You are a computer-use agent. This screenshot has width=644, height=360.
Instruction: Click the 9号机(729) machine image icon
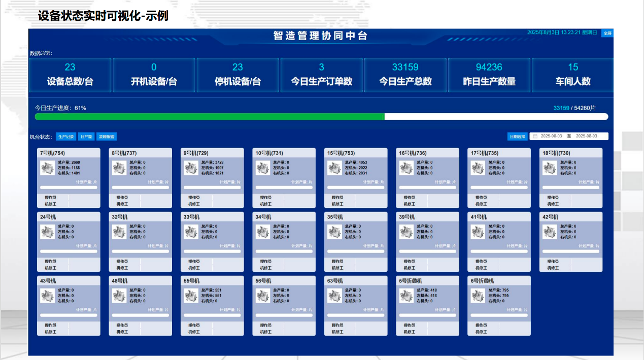tap(191, 168)
